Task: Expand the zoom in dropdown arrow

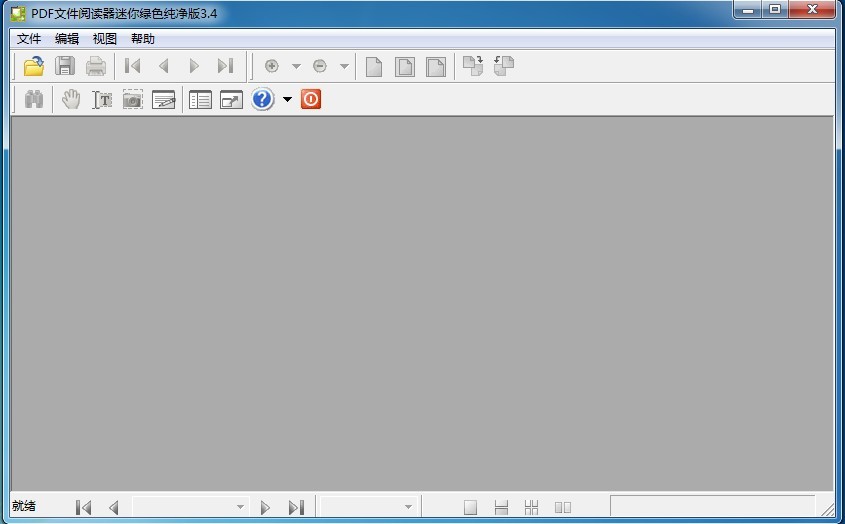Action: point(296,67)
